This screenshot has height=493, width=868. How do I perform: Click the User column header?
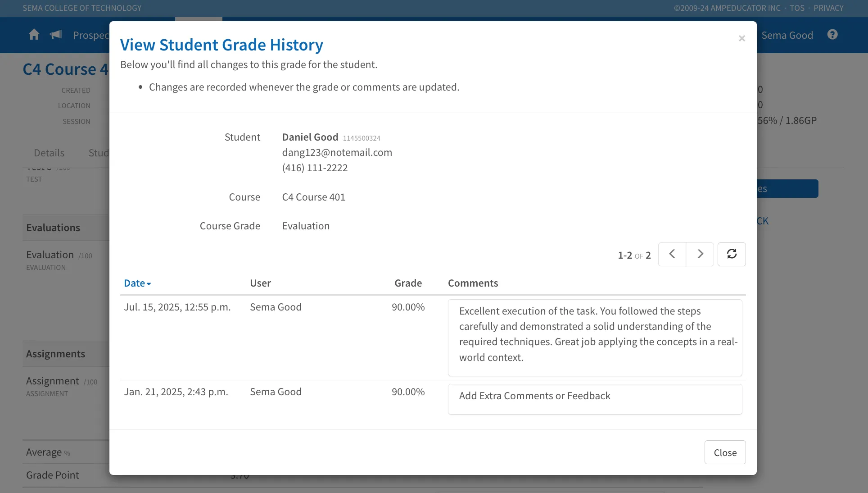[x=260, y=283]
